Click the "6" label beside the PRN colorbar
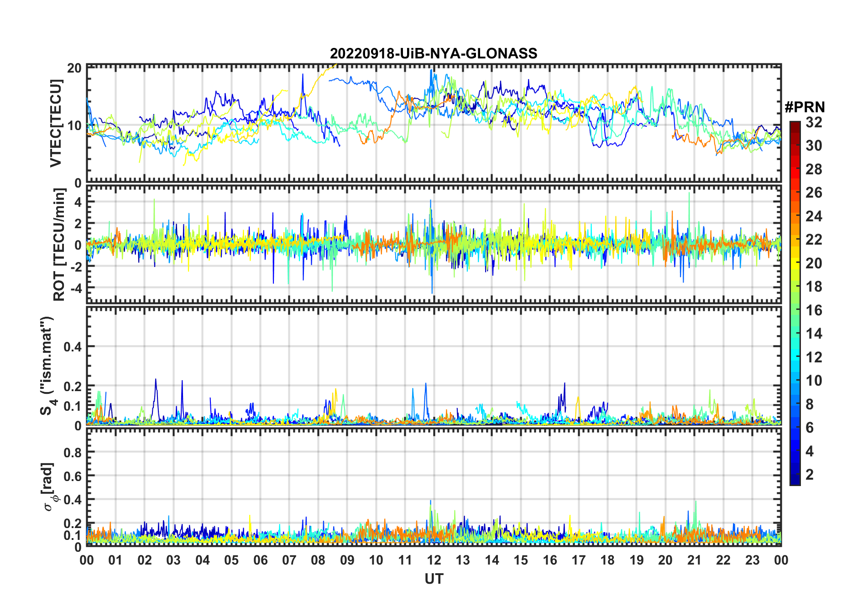 tap(810, 428)
